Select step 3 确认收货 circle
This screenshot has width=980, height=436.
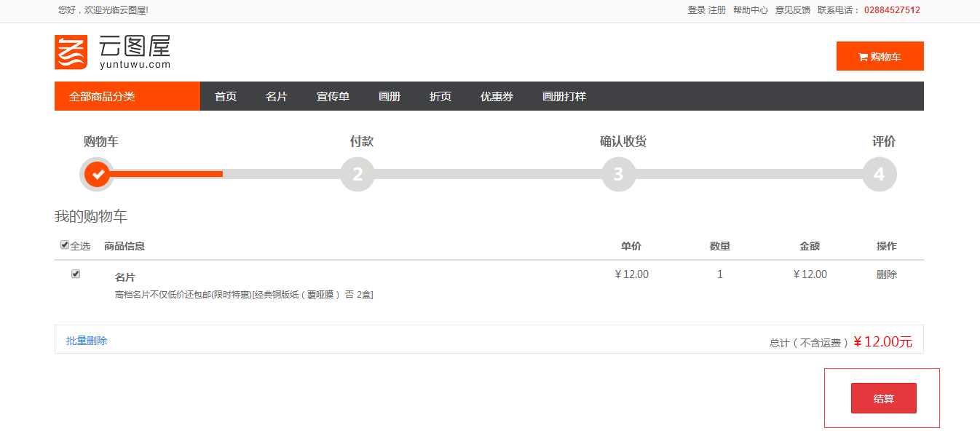tap(618, 175)
